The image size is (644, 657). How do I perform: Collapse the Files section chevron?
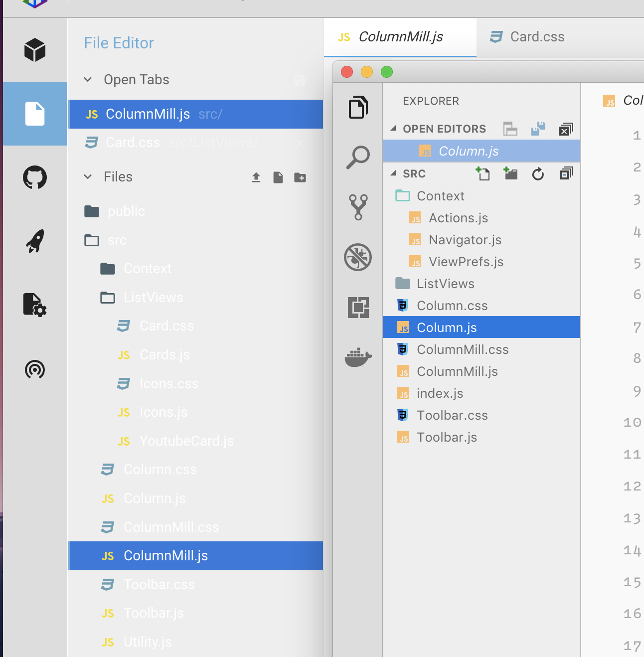[x=88, y=177]
